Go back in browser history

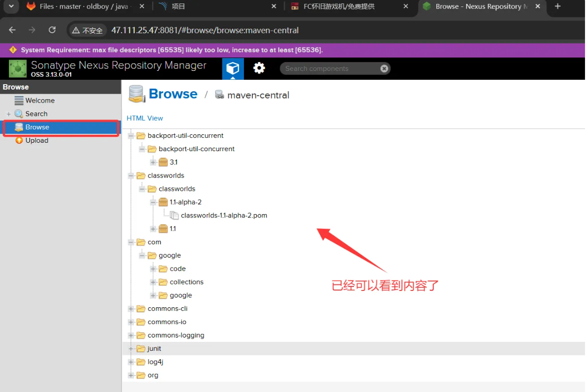tap(12, 30)
